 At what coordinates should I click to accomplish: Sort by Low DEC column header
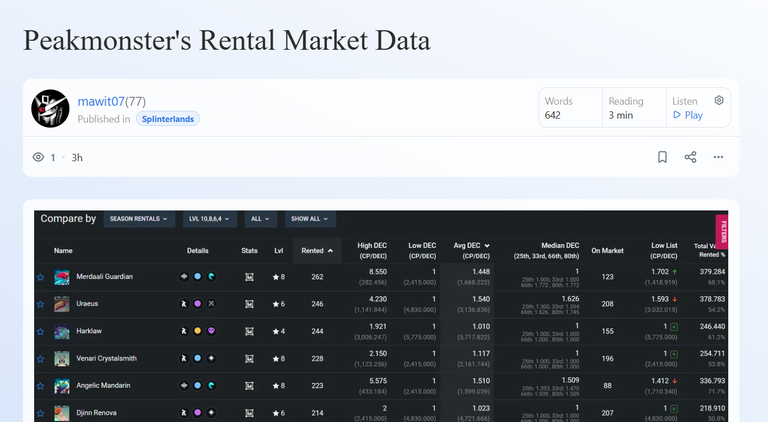[x=422, y=251]
